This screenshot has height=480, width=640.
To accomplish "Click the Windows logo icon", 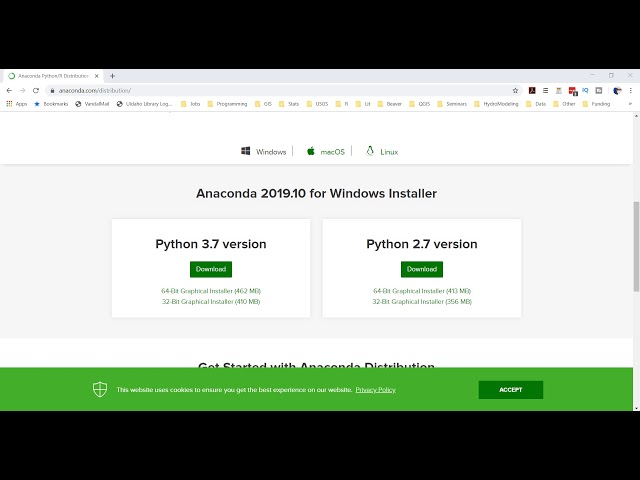I will click(x=246, y=151).
